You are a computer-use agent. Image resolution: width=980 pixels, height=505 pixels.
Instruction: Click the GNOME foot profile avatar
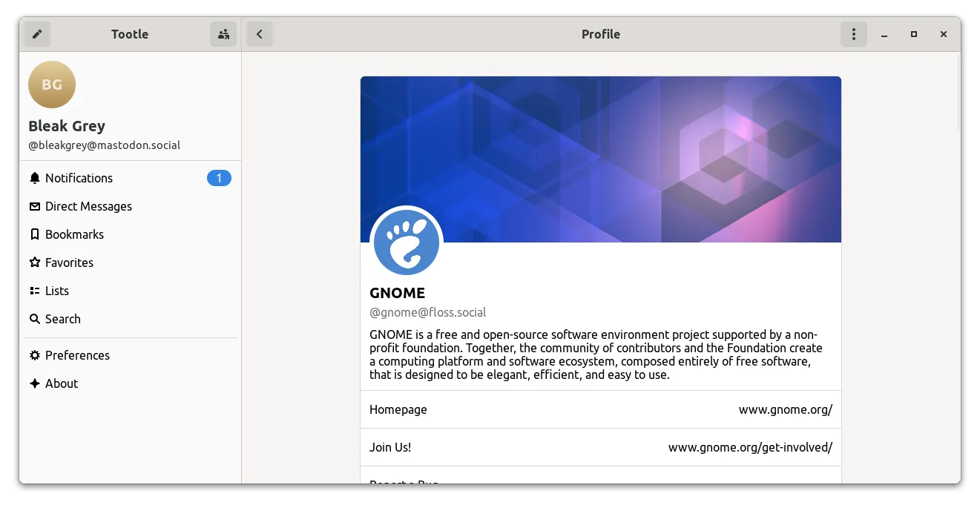point(407,242)
